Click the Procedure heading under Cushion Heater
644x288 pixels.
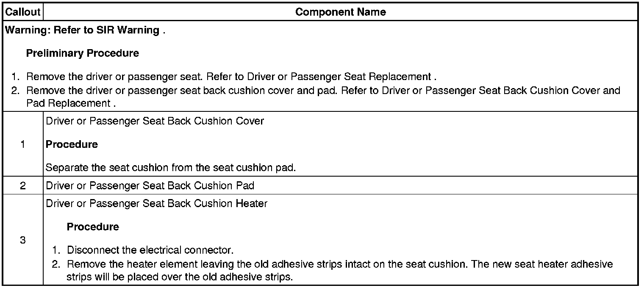tap(93, 227)
